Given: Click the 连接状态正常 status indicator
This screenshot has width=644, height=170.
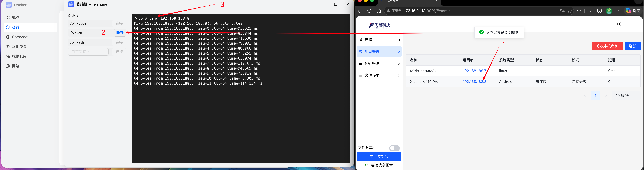Looking at the screenshot, I should tap(379, 165).
